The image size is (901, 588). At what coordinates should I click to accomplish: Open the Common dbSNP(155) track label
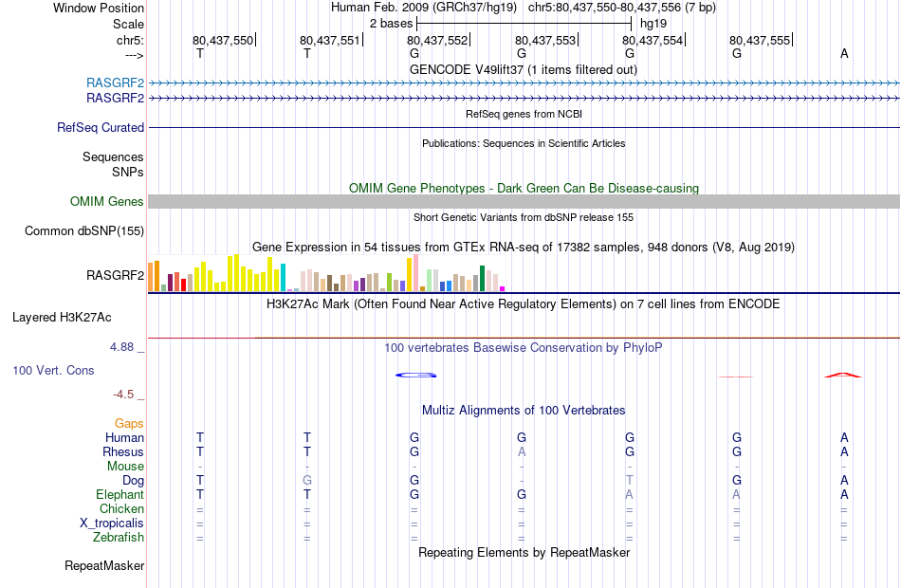coord(84,231)
